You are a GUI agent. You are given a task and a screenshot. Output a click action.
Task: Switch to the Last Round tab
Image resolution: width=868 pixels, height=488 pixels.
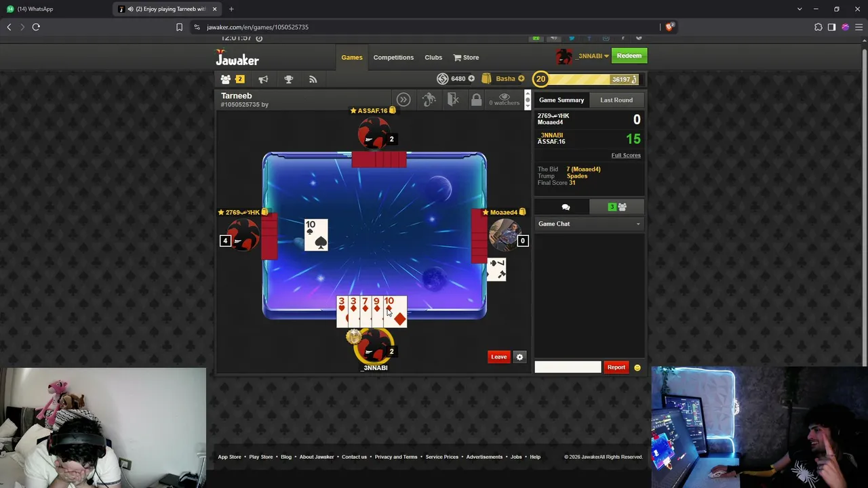[616, 100]
